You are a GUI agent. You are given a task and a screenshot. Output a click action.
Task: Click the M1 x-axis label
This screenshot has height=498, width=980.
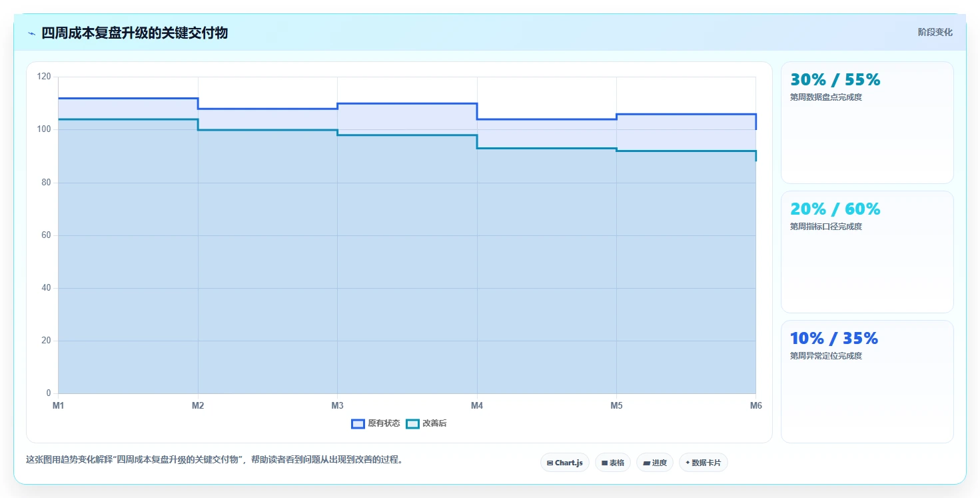(x=58, y=405)
